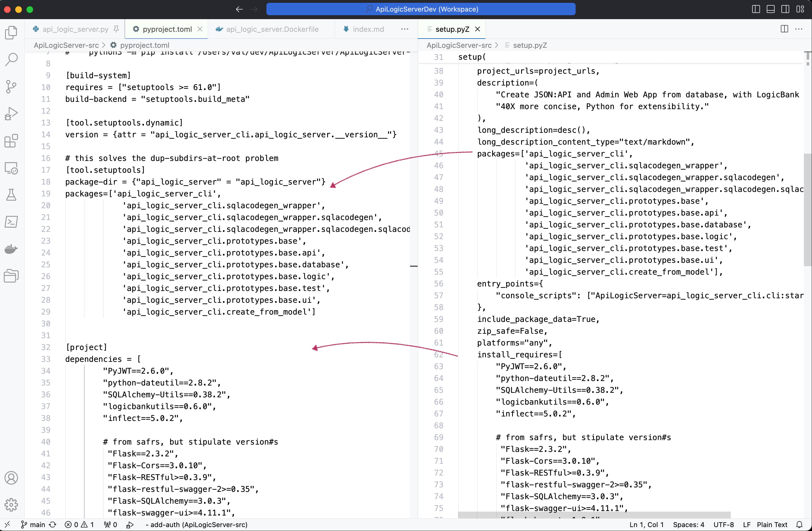Open the Docker view in sidebar

(x=11, y=249)
